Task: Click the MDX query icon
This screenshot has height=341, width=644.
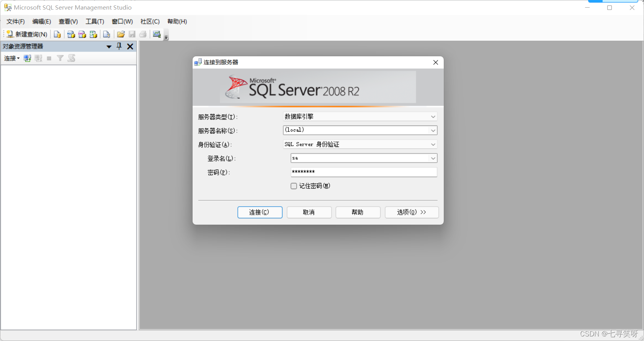Action: [x=71, y=34]
